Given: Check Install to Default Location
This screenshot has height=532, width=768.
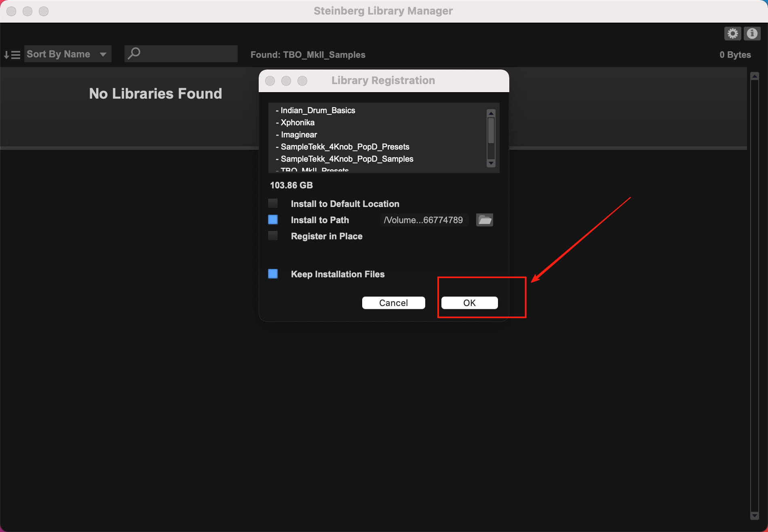Looking at the screenshot, I should pos(273,203).
